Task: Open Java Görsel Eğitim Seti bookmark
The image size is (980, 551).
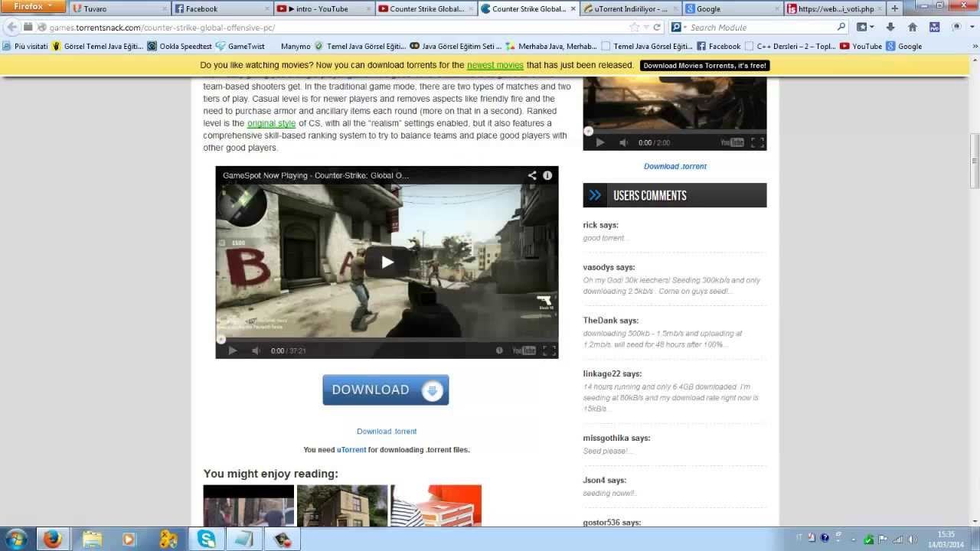Action: (456, 46)
